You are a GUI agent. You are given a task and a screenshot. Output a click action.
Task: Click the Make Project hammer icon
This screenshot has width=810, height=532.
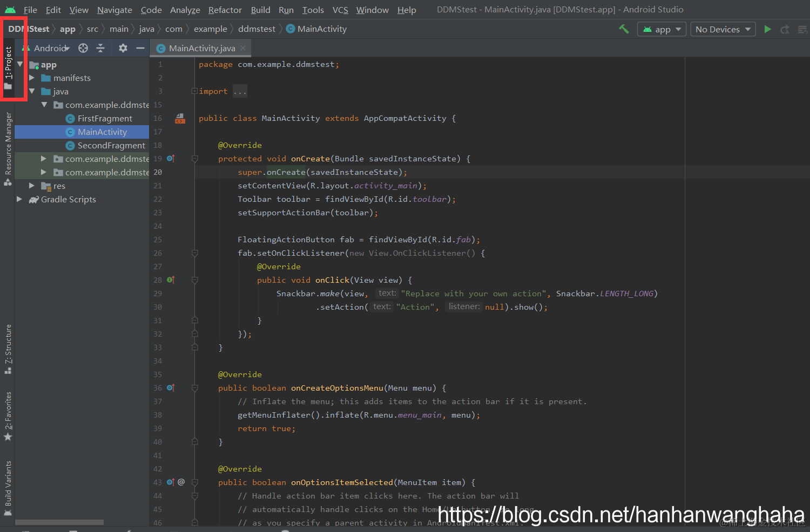(x=624, y=29)
